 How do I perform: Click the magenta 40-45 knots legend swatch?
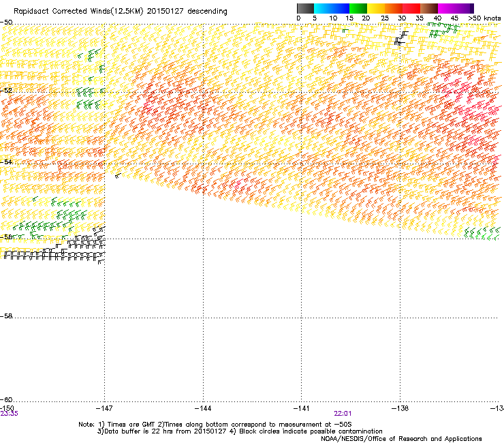pos(447,8)
